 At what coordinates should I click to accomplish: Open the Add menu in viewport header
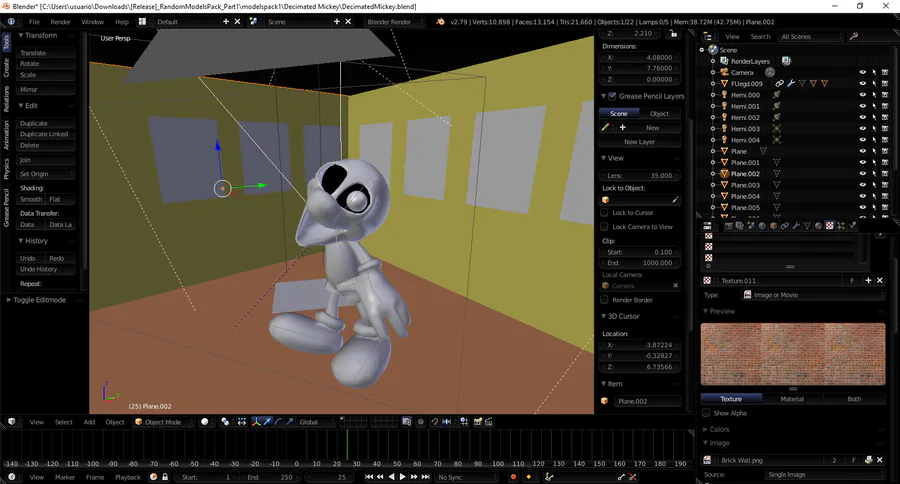click(90, 421)
